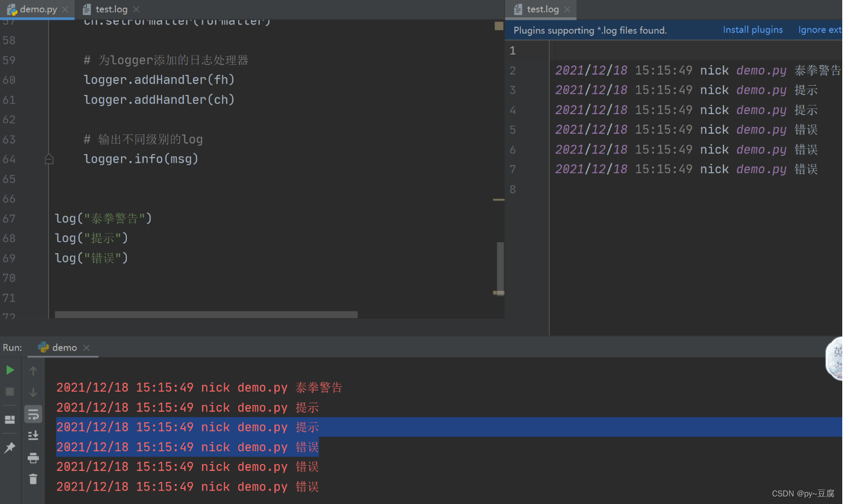Click test.log line 5 错误 entry
Screen dimensions: 844x504
point(686,129)
